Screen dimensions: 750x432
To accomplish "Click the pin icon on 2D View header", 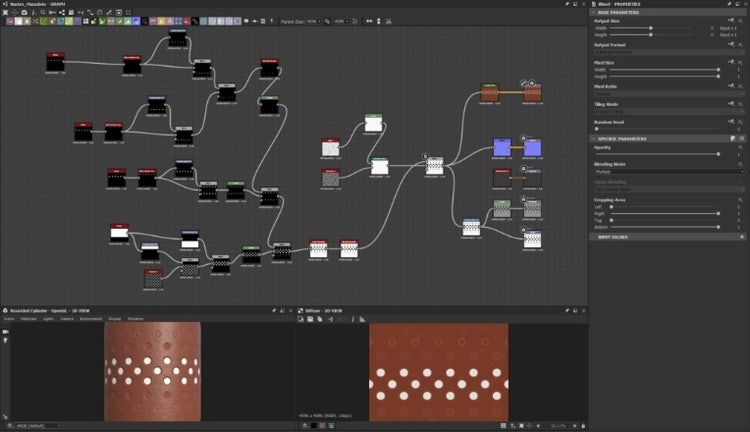I will click(x=568, y=310).
